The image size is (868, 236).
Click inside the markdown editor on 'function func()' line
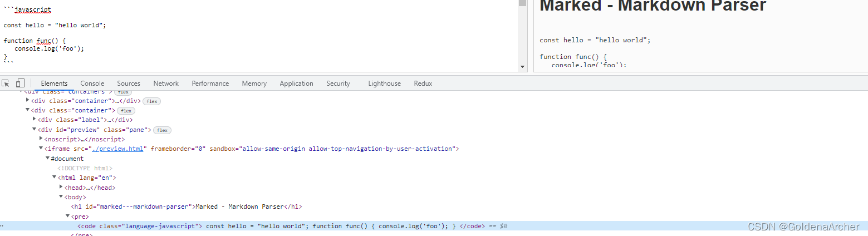pos(35,41)
